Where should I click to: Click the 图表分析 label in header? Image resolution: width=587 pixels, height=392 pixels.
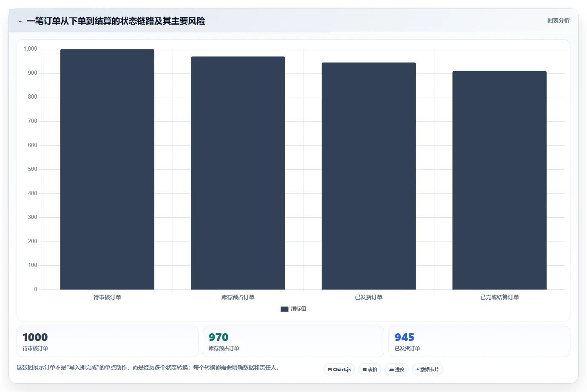tap(558, 20)
